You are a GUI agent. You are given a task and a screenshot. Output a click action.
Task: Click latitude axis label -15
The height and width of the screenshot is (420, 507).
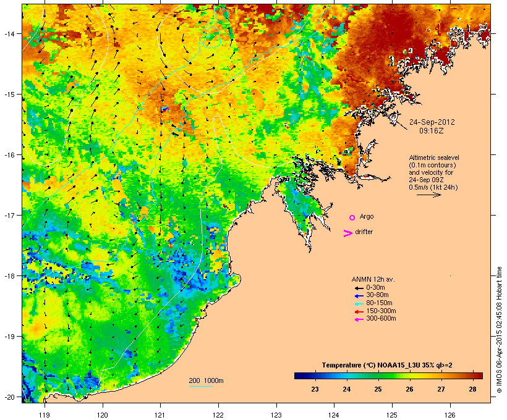coord(9,94)
